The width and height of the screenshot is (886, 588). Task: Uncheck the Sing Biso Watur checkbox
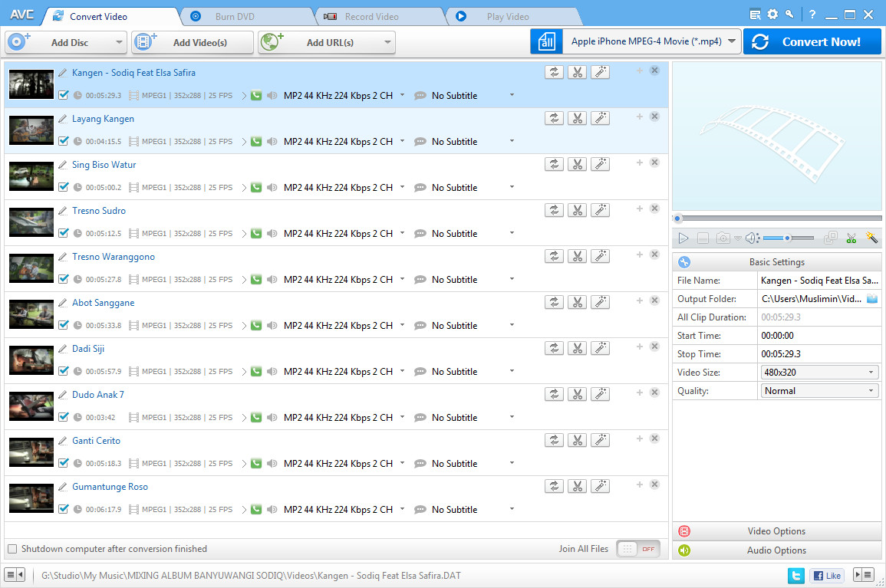[63, 187]
